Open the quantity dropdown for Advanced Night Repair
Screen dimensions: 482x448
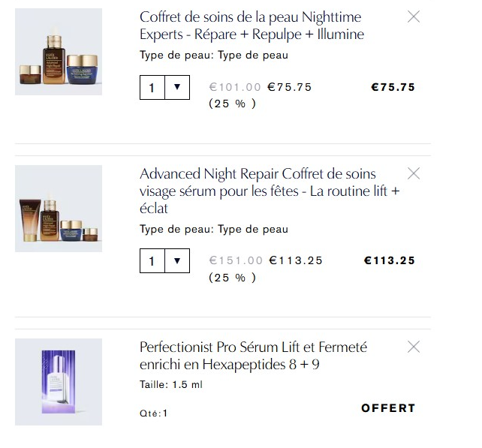click(177, 260)
